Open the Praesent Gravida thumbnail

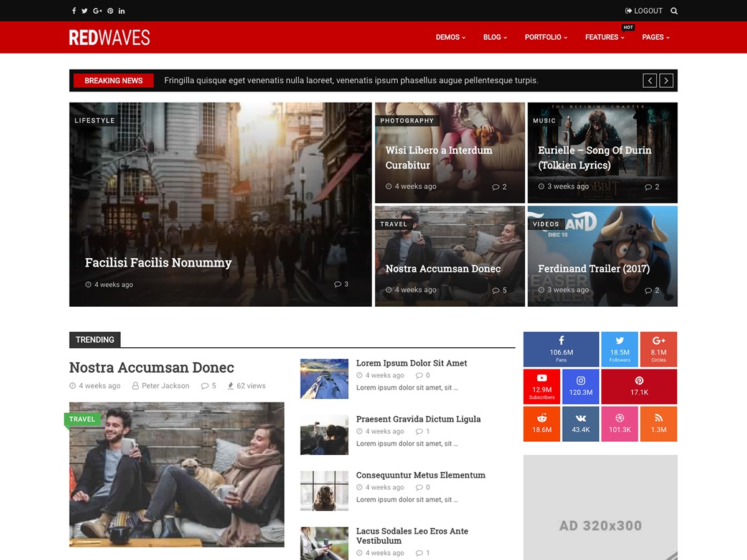point(324,435)
